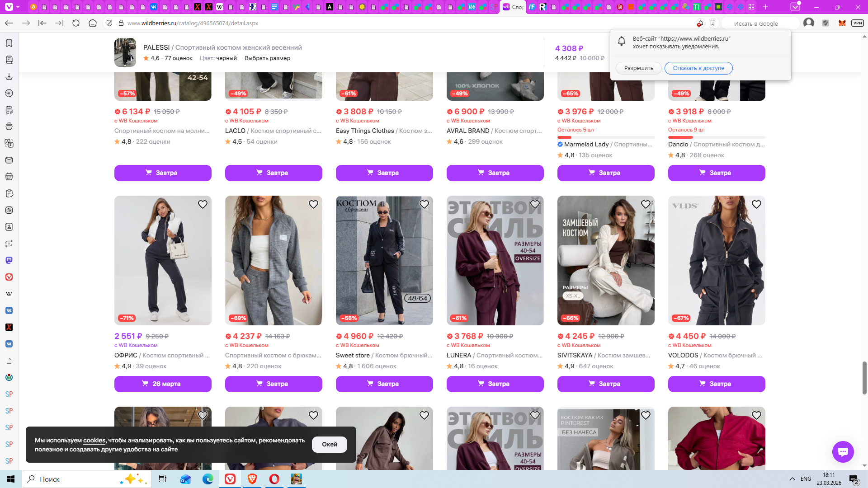This screenshot has height=488, width=868.
Task: Open the Mastodon panel in sidebar
Action: coord(9,260)
